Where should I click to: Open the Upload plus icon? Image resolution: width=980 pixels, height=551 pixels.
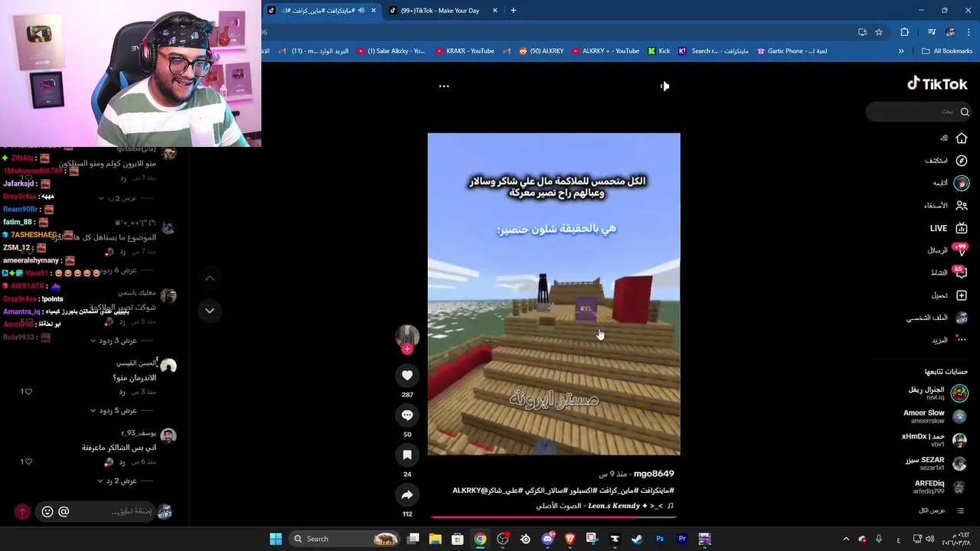(x=962, y=295)
